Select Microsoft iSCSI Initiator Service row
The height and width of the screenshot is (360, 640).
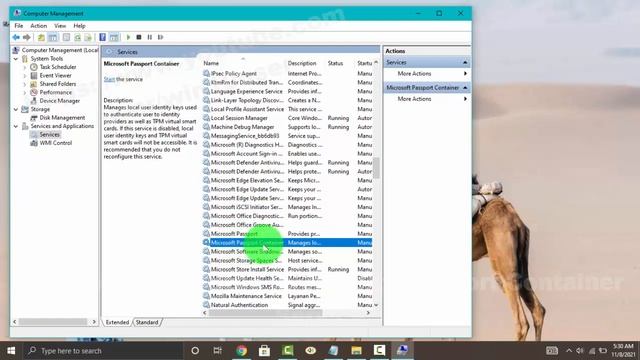pyautogui.click(x=288, y=207)
